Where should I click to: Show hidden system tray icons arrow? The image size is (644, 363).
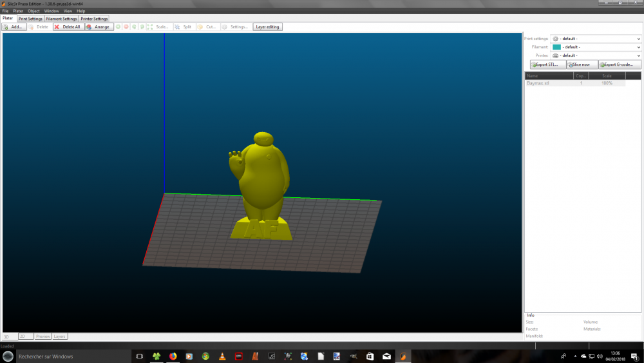575,357
